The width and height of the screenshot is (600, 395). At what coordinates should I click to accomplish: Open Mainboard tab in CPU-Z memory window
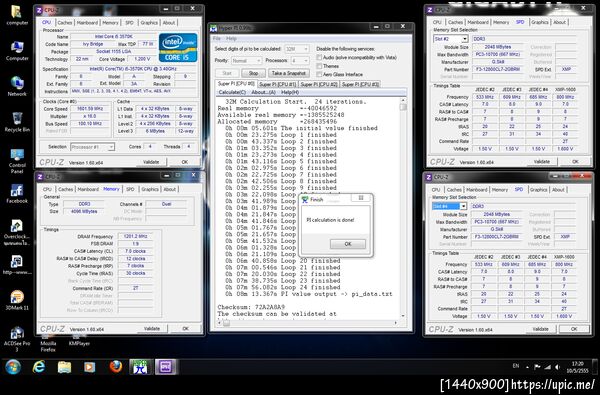pyautogui.click(x=88, y=189)
